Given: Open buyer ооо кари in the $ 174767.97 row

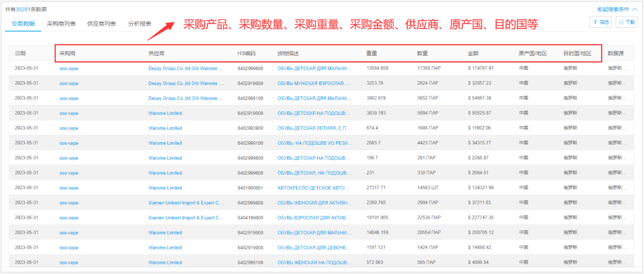Looking at the screenshot, I should coord(69,68).
